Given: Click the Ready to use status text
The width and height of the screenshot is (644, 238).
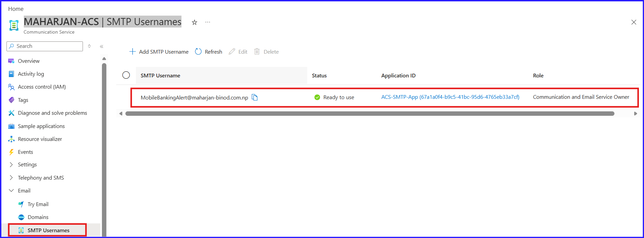Looking at the screenshot, I should (338, 97).
